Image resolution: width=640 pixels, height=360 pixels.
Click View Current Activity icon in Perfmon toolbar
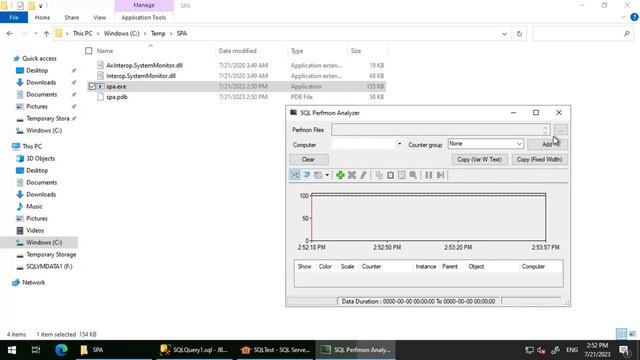coord(295,175)
